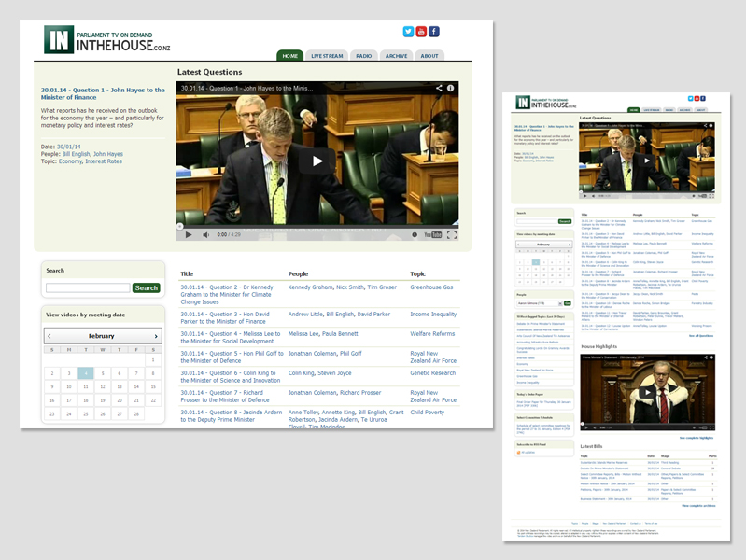
Task: Open Question 4 - Melissa Lee link
Action: 231,337
